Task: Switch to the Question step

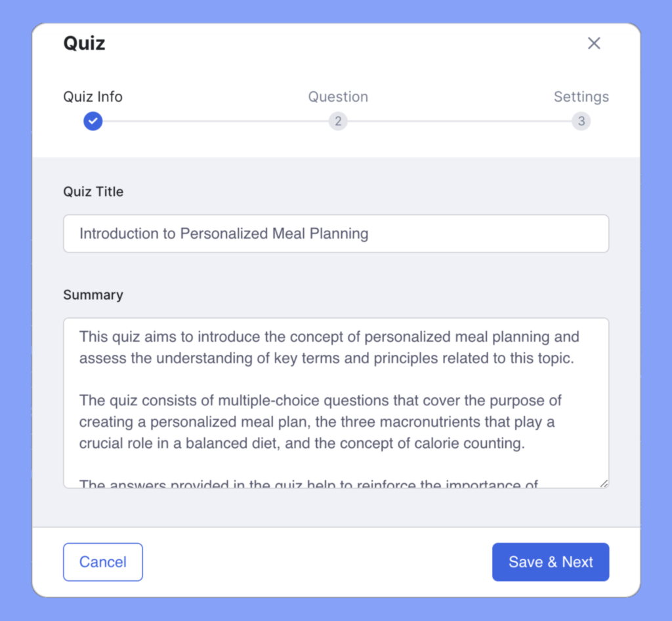Action: (x=338, y=96)
